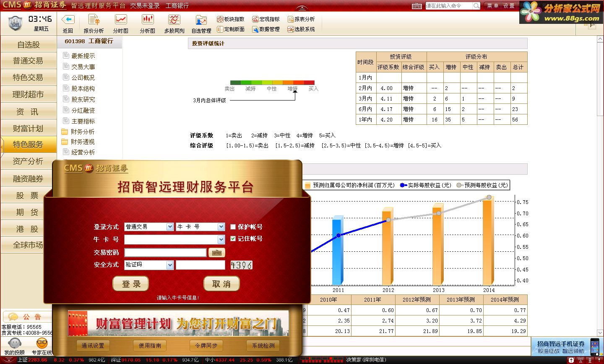Viewport: 604px width, 364px height.
Task: Open 经营分析 document item
Action: tap(79, 152)
